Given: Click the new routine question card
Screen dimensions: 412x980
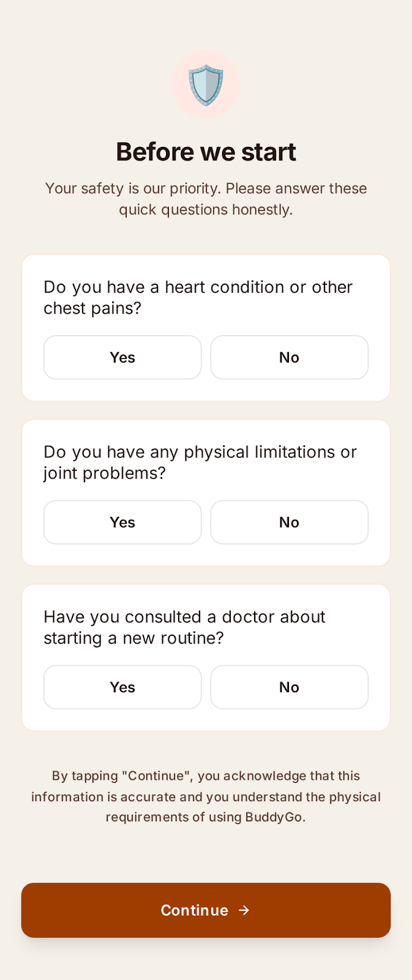Looking at the screenshot, I should (206, 657).
